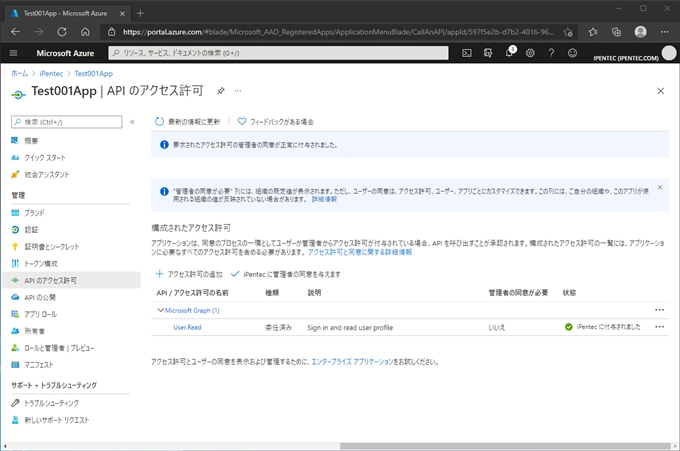Close the Test001App browser tab
Viewport: 680px width, 451px height.
pos(122,13)
